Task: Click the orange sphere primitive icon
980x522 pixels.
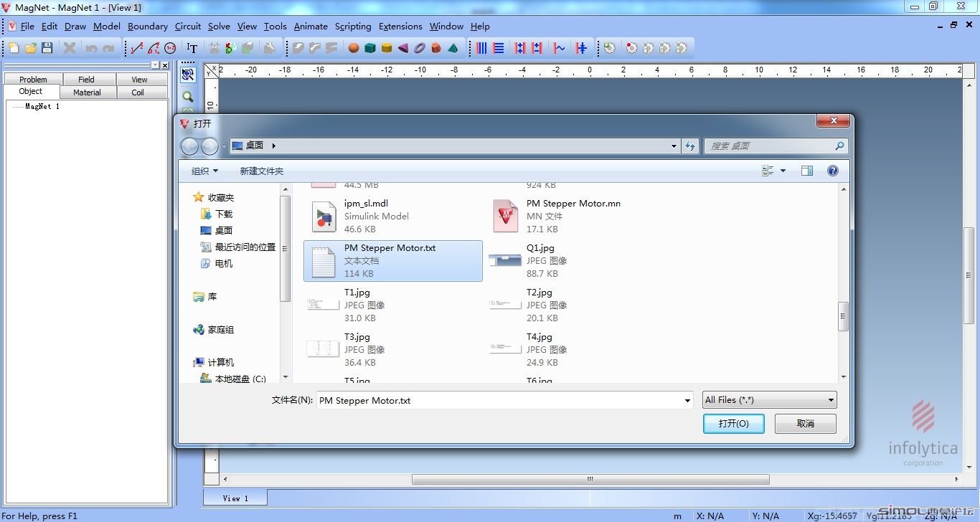Action: pyautogui.click(x=354, y=48)
